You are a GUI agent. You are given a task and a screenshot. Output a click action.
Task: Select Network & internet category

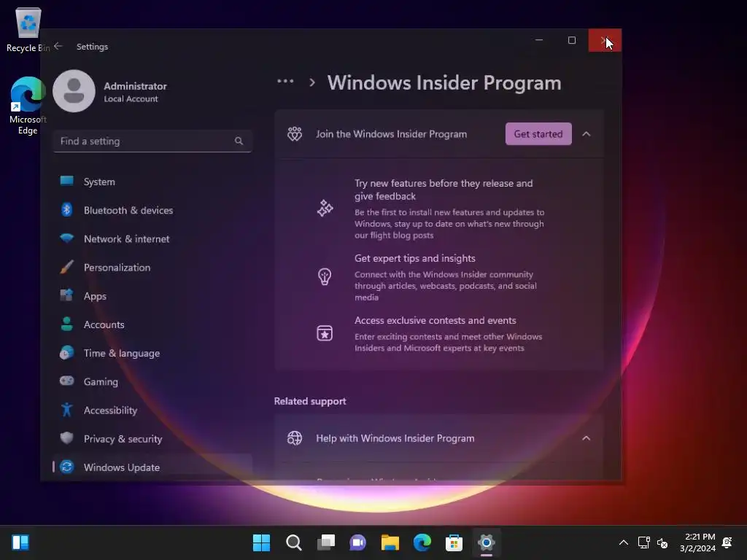pyautogui.click(x=152, y=238)
